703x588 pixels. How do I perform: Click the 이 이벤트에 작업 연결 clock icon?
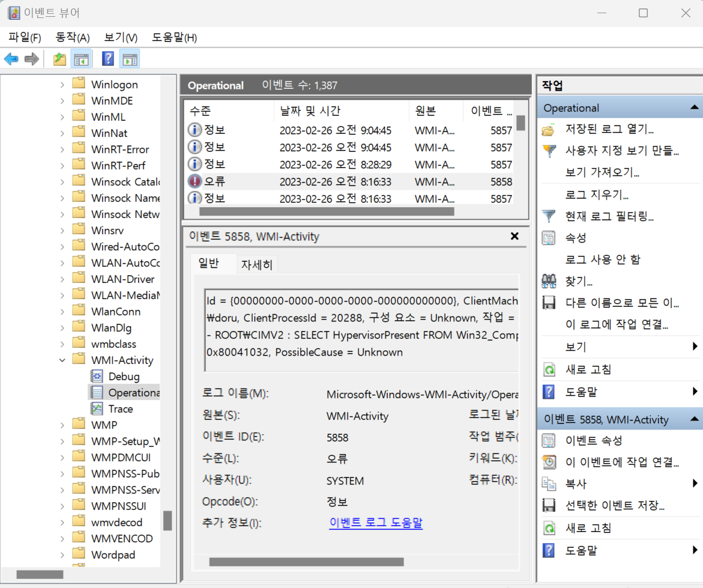pos(549,462)
